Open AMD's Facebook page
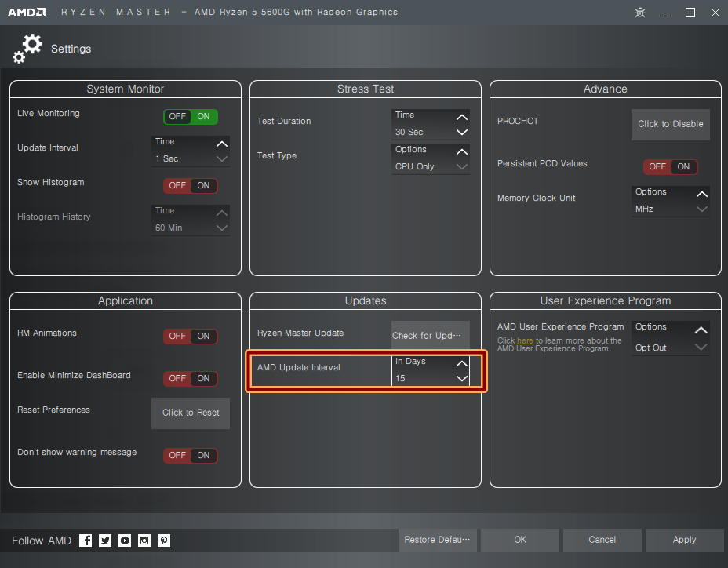 tap(85, 541)
